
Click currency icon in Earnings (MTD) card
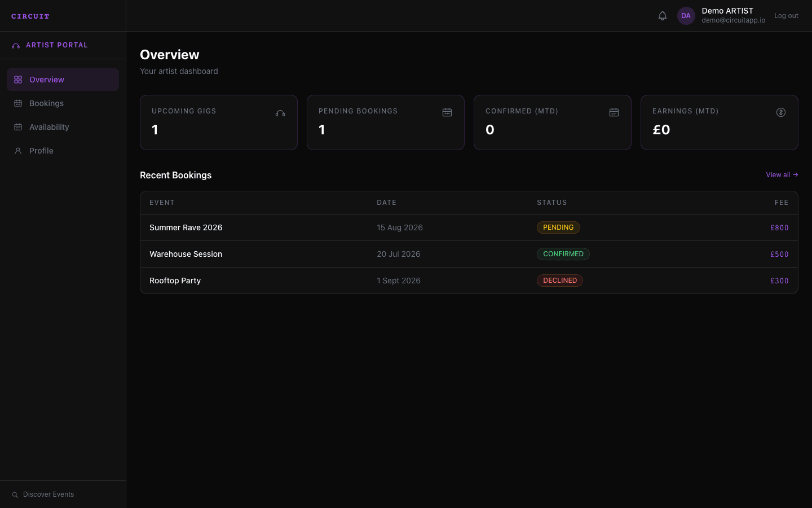click(781, 112)
